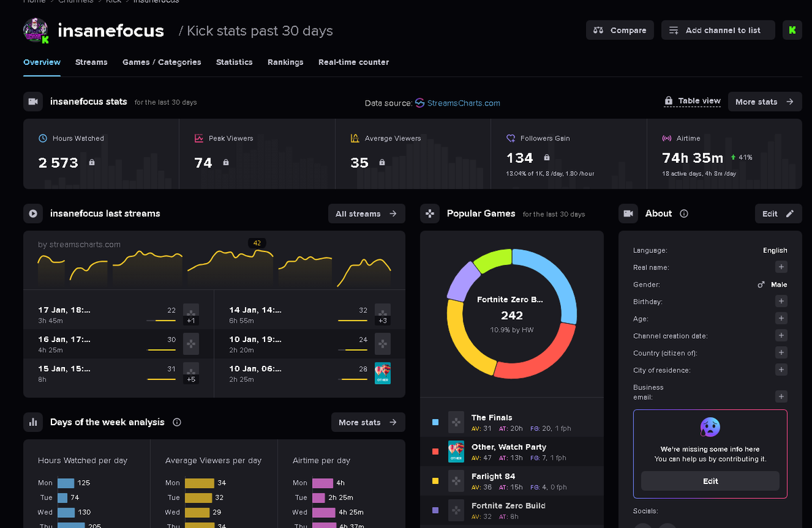Click info icon beside Days of the week analysis

pyautogui.click(x=177, y=423)
